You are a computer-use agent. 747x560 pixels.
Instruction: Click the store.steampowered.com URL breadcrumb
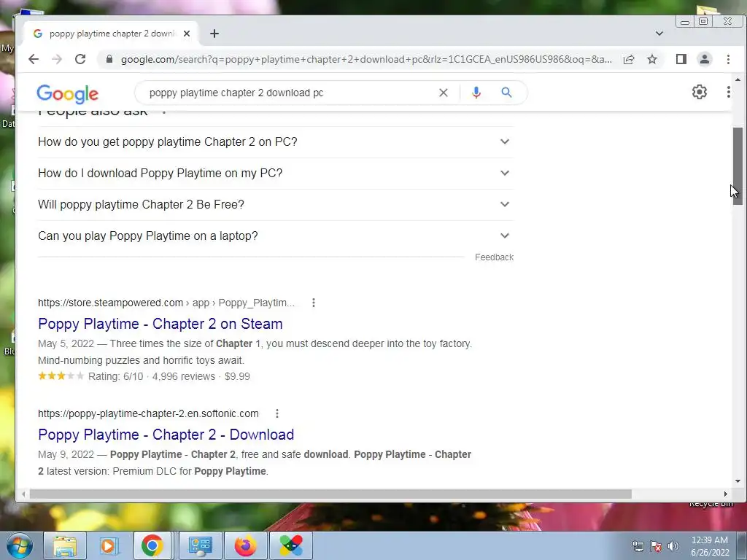[x=166, y=303]
